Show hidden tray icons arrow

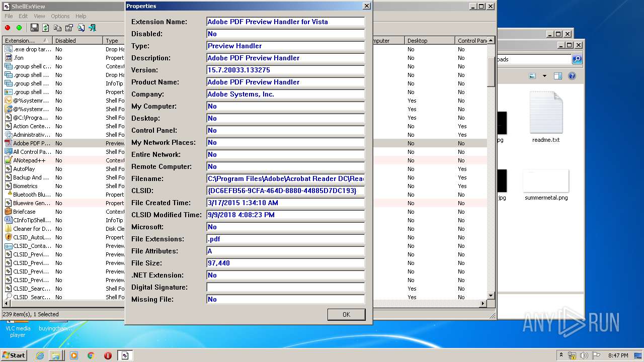pyautogui.click(x=561, y=355)
